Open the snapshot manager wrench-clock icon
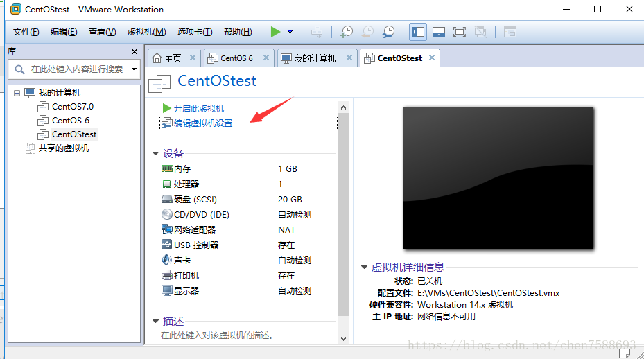 388,32
